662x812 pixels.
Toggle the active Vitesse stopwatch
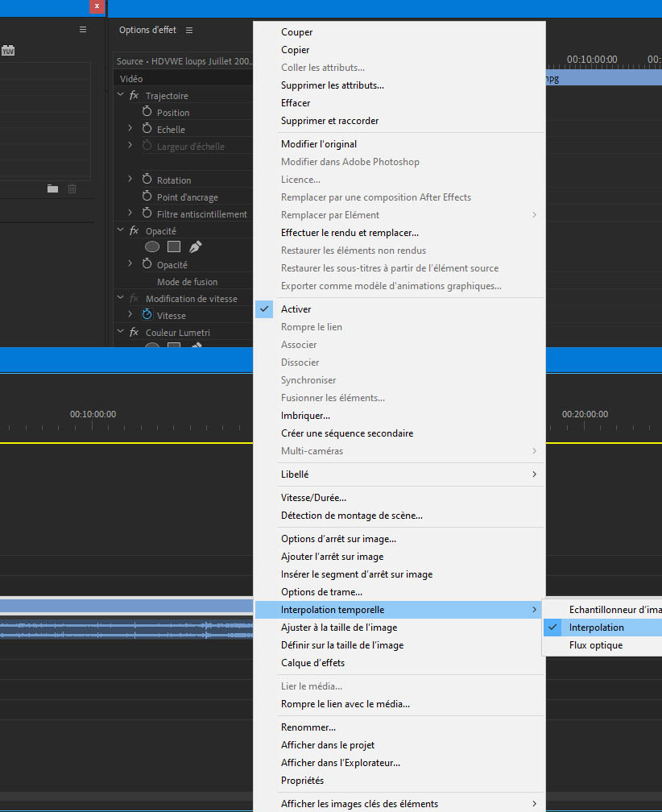[147, 315]
